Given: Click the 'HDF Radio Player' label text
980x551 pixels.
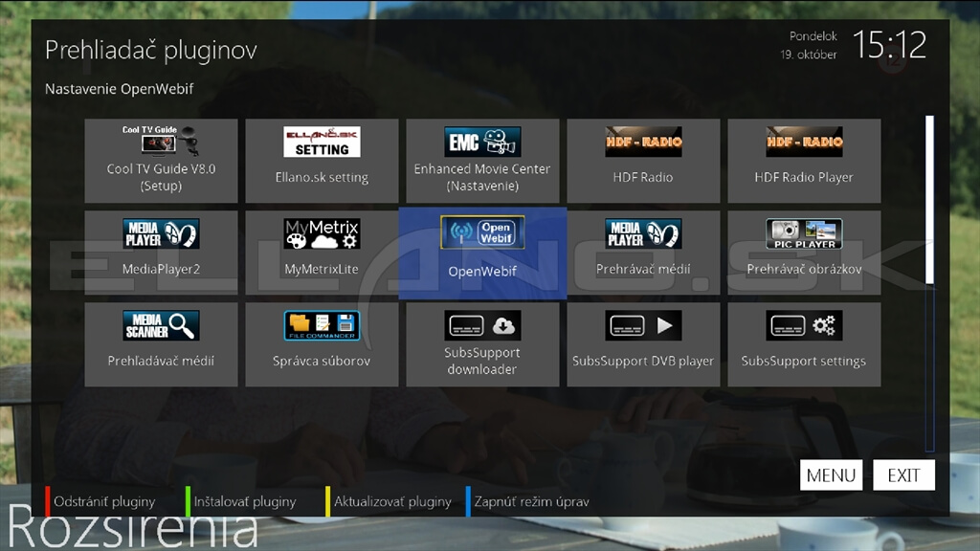Looking at the screenshot, I should [x=804, y=177].
